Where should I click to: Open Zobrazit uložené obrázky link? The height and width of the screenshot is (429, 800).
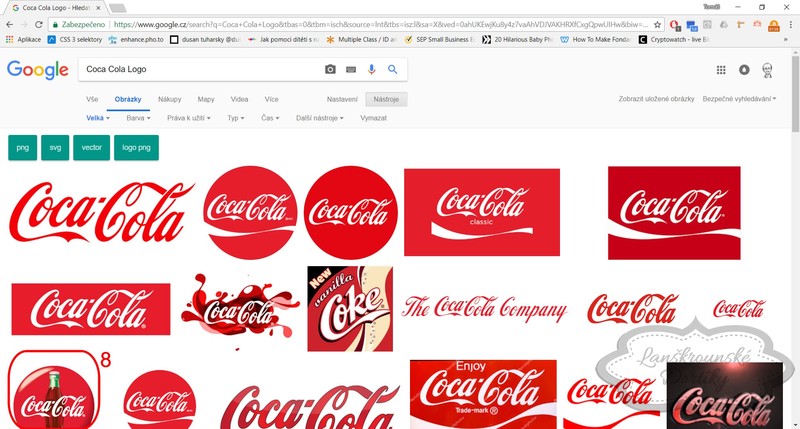(x=657, y=99)
